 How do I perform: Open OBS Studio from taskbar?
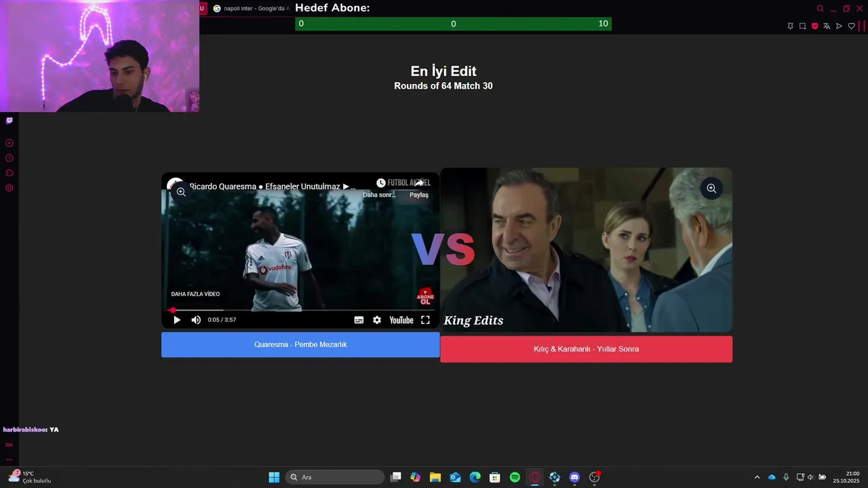[595, 477]
